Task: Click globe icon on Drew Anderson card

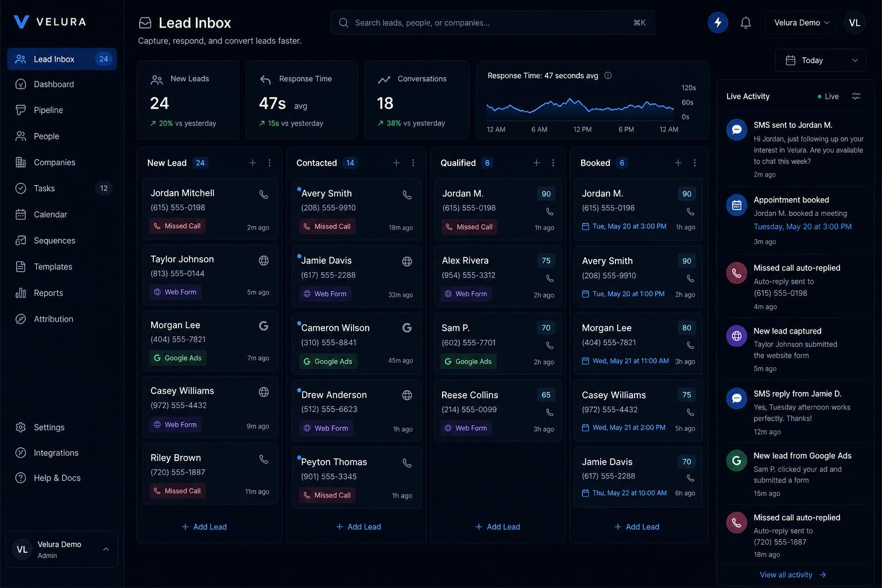Action: pyautogui.click(x=407, y=395)
